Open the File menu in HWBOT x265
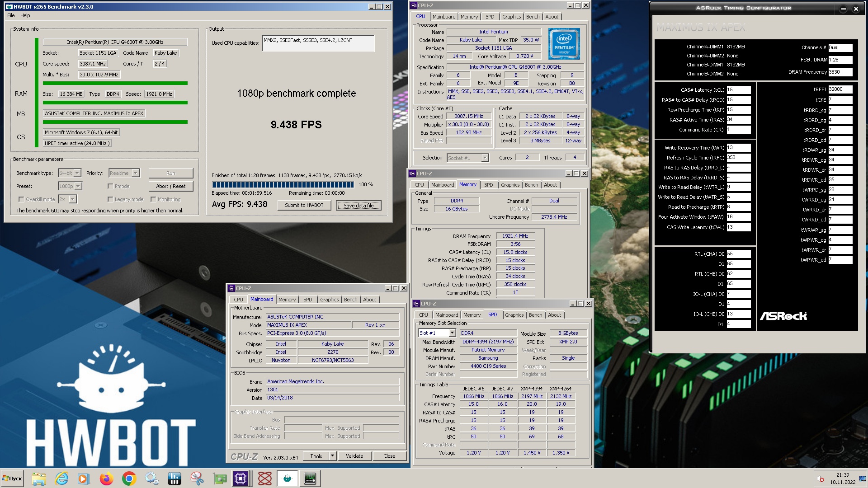Viewport: 868px width, 488px height. [x=11, y=15]
